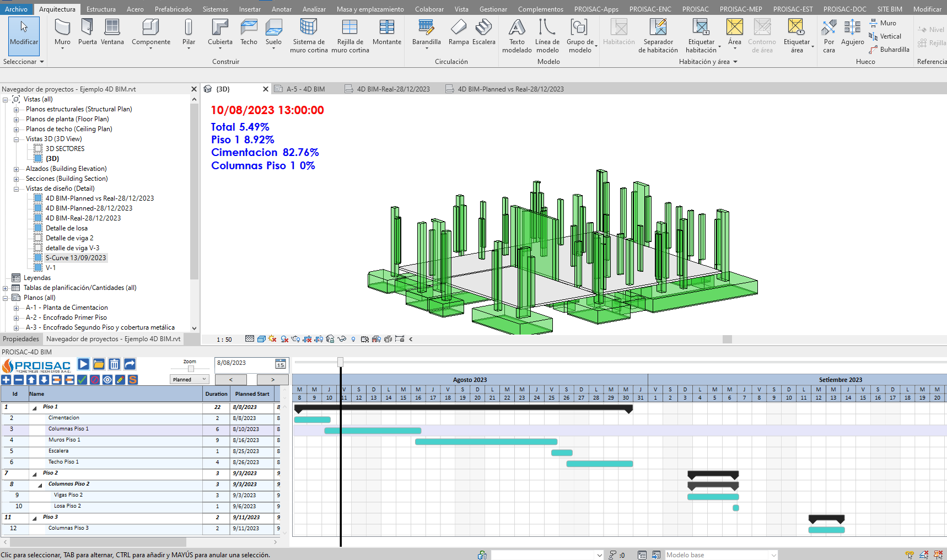Open the Seleccionar panel dropdown
The width and height of the screenshot is (947, 560).
tap(24, 62)
